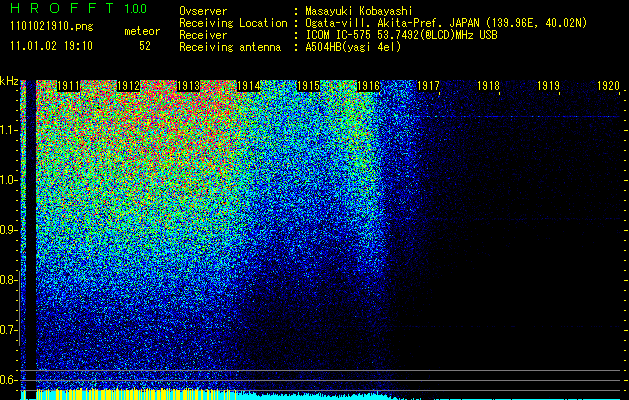Click the 1915 time marker
This screenshot has width=629, height=400.
(308, 86)
